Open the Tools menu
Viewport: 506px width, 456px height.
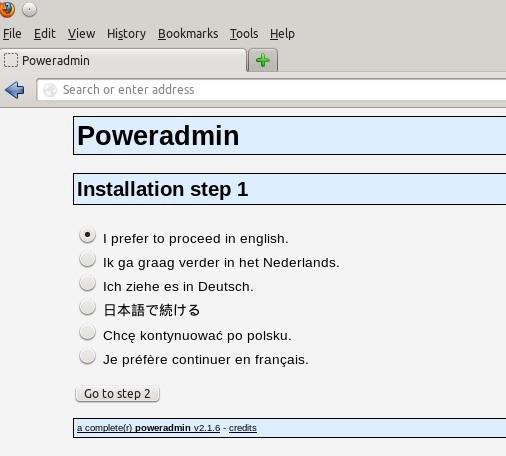point(244,34)
